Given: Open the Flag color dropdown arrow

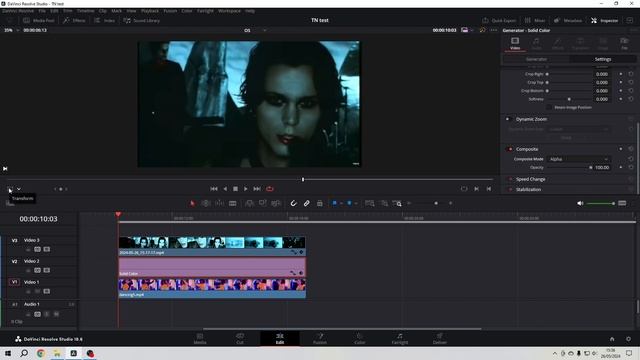Looking at the screenshot, I should pyautogui.click(x=341, y=203).
